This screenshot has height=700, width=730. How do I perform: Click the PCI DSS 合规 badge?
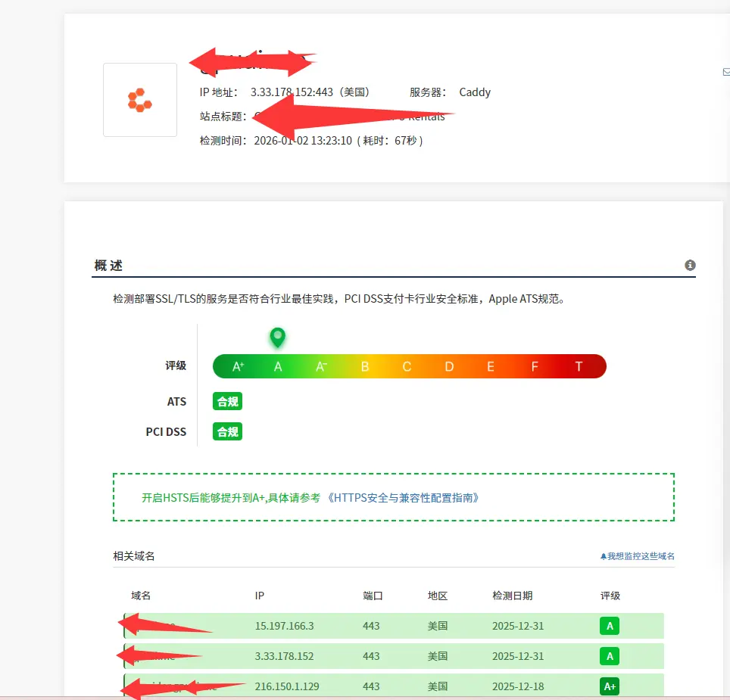(x=227, y=431)
